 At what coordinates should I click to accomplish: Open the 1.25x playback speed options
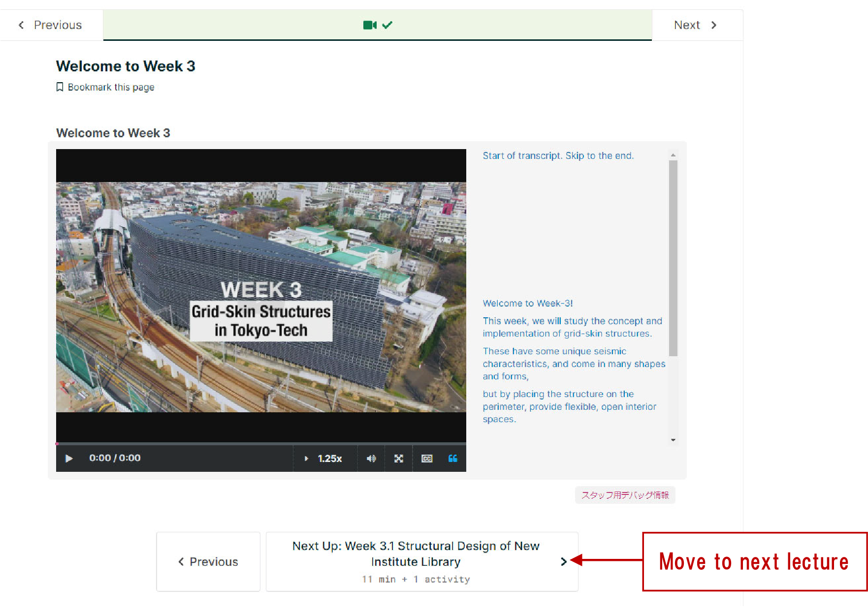pos(328,459)
